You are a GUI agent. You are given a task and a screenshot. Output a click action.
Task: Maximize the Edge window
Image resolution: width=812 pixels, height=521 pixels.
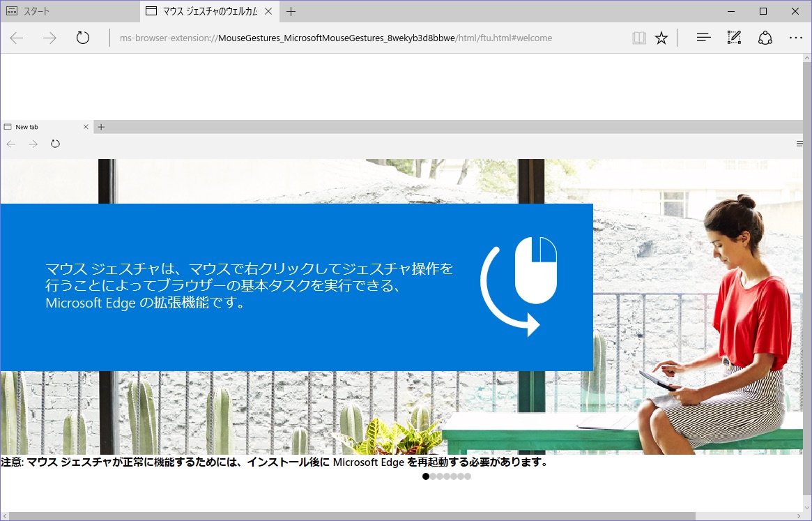coord(763,11)
